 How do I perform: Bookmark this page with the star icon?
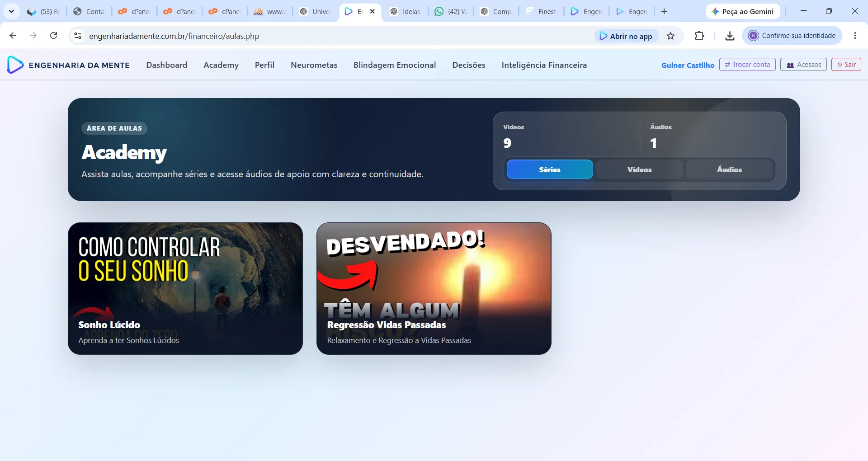click(x=670, y=36)
